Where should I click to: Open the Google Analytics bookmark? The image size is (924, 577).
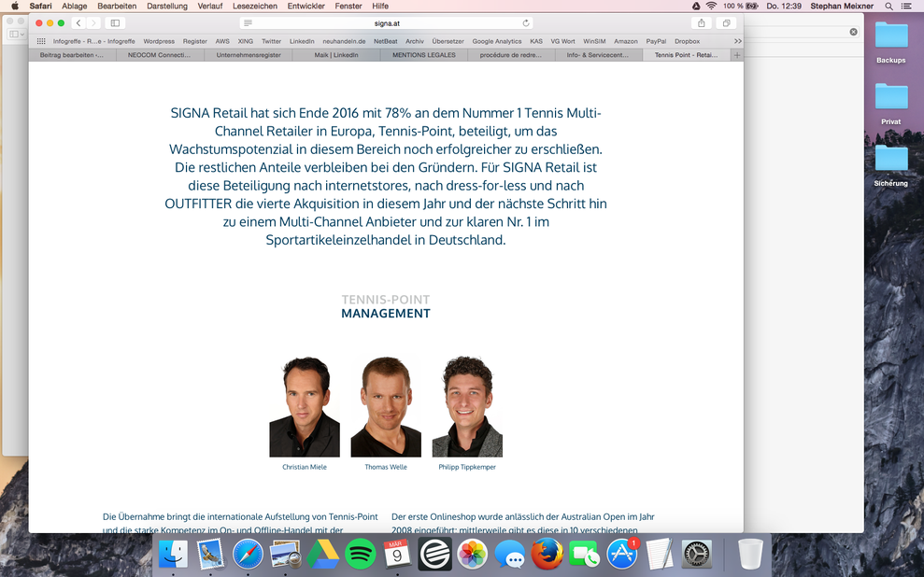tap(497, 41)
